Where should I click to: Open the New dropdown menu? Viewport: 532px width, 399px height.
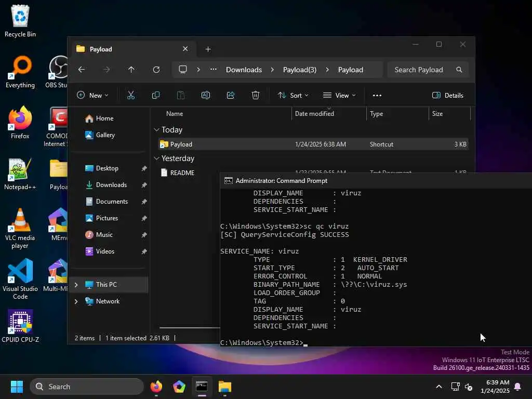click(92, 96)
